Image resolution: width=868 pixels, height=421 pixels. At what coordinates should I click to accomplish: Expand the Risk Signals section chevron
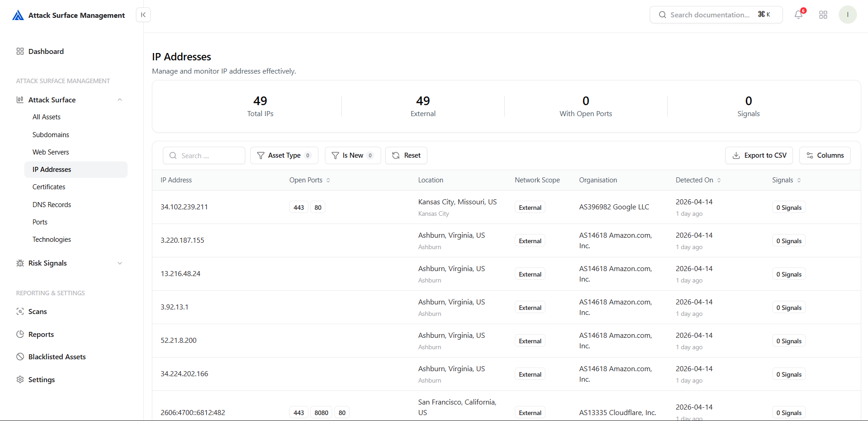[120, 263]
